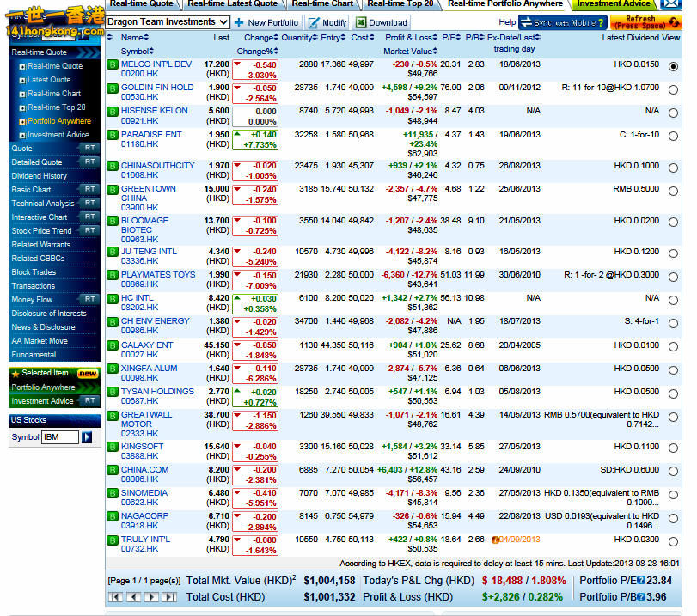Select the radio button for MELCO INT'L DEV

point(674,66)
